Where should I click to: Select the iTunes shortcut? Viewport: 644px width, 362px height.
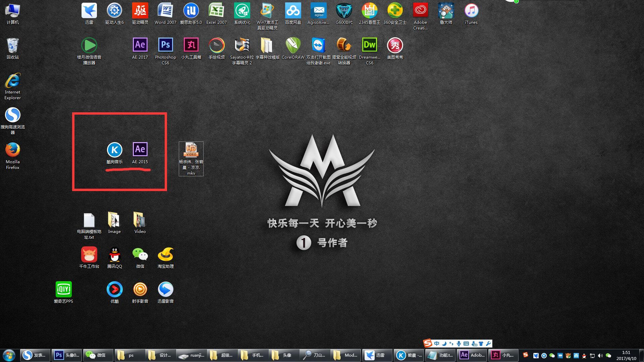(471, 14)
